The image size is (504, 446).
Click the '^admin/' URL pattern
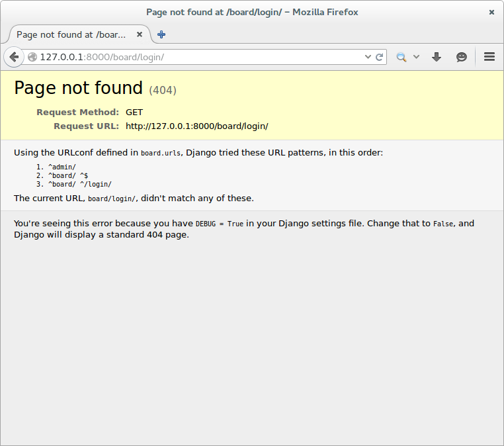tap(62, 167)
